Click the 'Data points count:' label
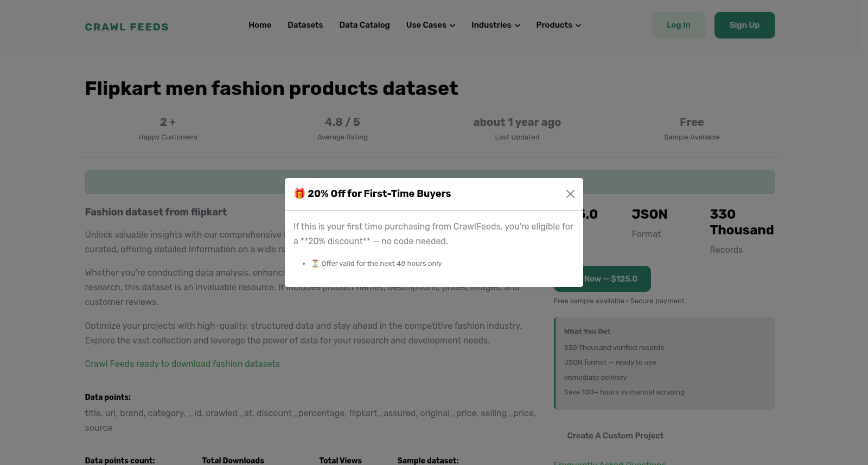 click(x=120, y=461)
